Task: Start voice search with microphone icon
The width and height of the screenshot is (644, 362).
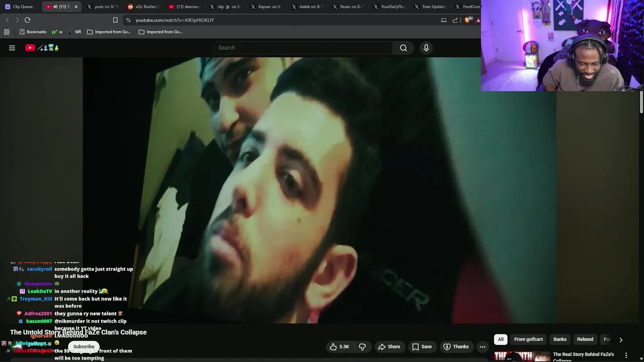Action: [x=426, y=48]
